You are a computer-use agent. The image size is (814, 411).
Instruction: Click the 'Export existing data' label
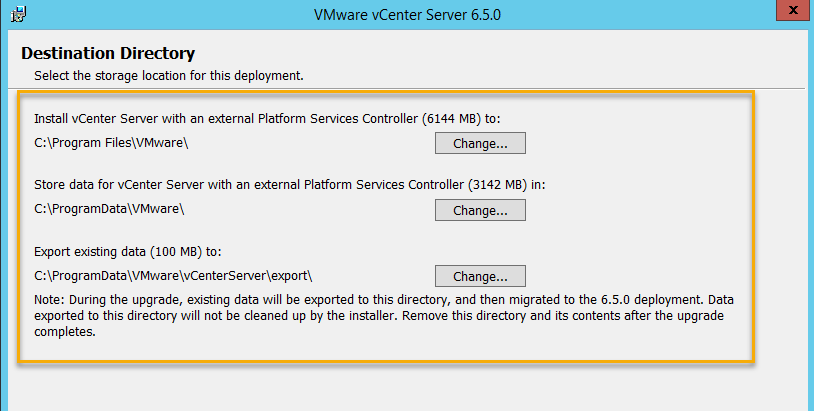click(92, 251)
